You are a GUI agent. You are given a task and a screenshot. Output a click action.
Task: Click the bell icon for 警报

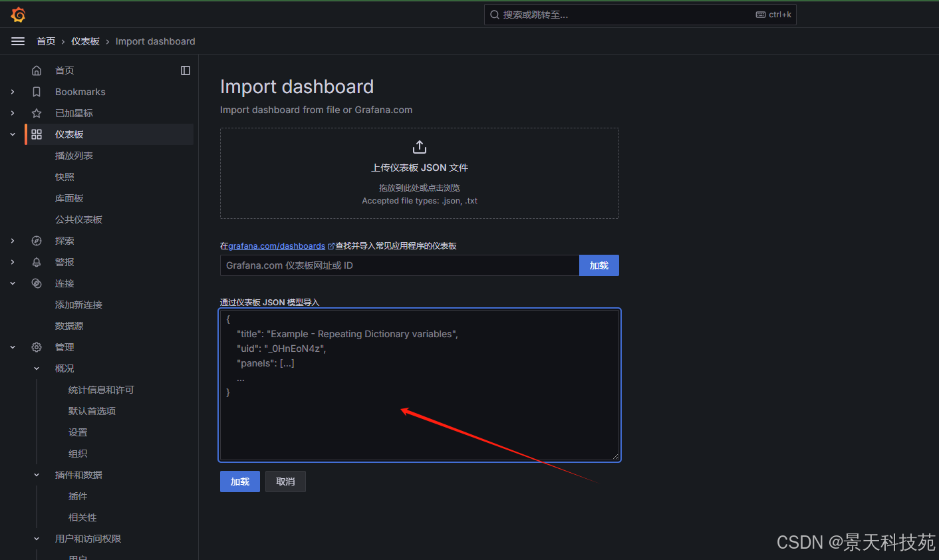(37, 262)
